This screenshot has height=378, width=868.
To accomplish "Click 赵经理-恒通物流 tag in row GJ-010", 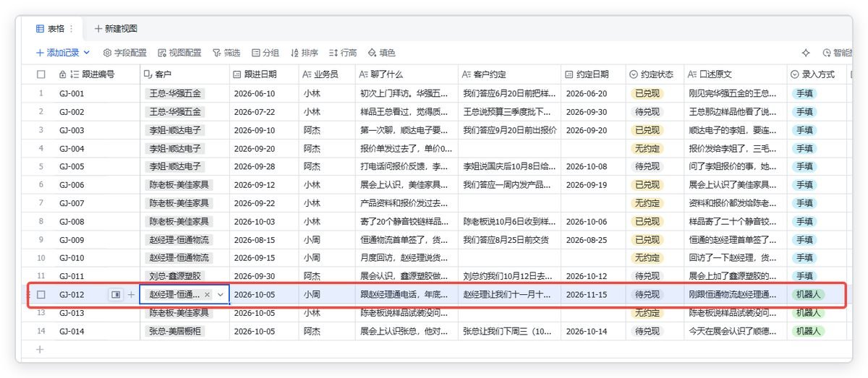I will point(179,258).
